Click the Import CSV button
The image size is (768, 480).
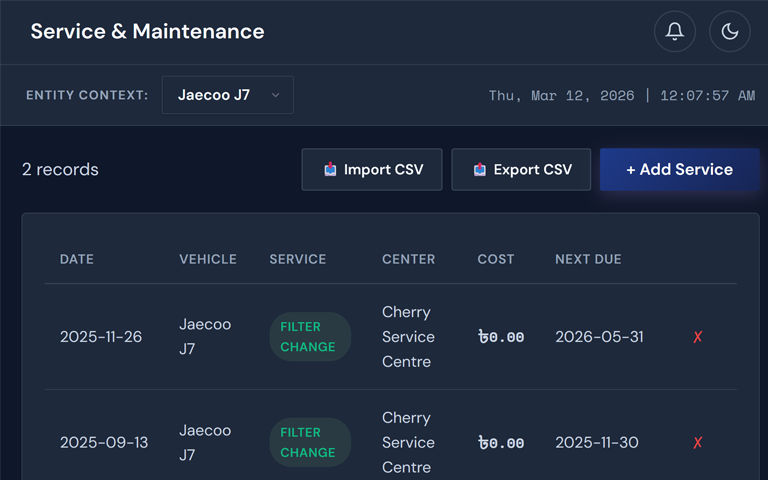(x=372, y=169)
